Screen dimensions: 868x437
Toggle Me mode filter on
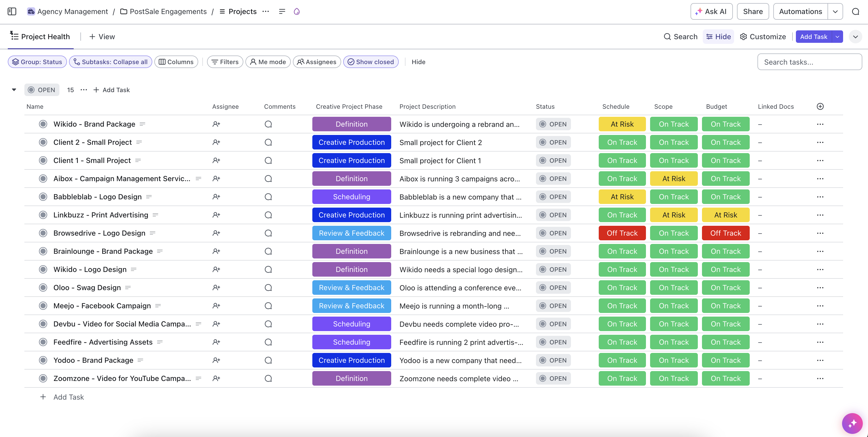coord(268,61)
